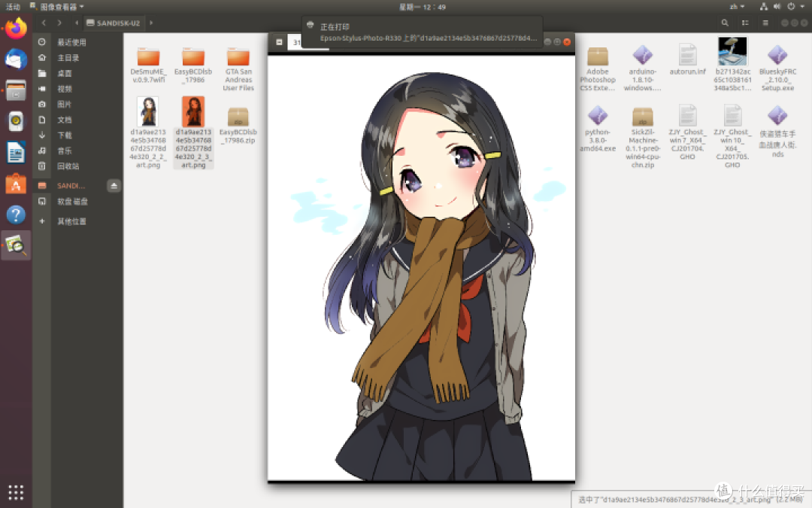Switch Files view to list mode
This screenshot has width=812, height=508.
pyautogui.click(x=745, y=23)
